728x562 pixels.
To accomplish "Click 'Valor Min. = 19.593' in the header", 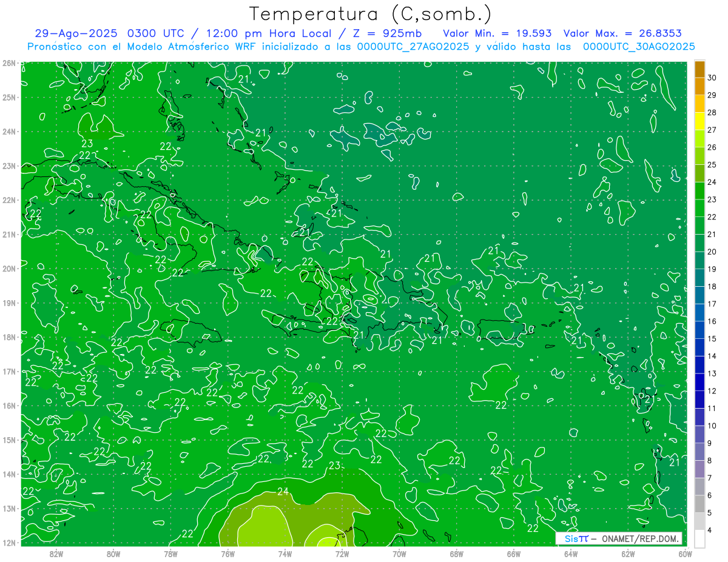I will 497,34.
